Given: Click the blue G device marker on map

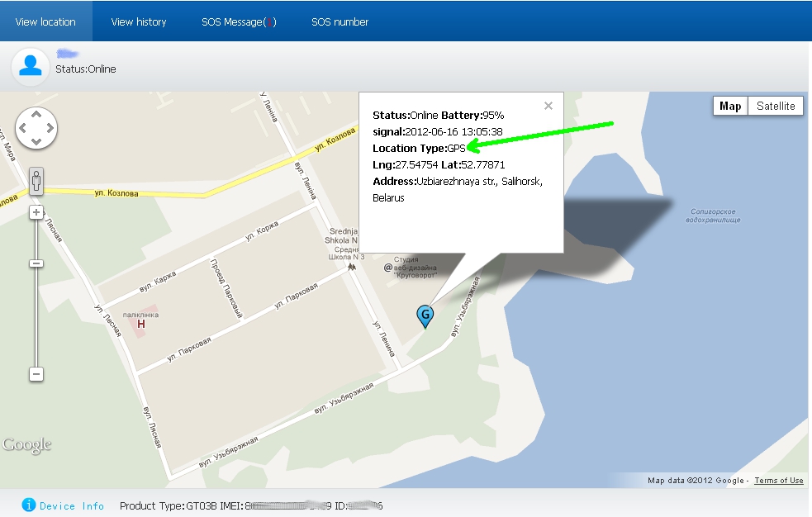Looking at the screenshot, I should 425,315.
